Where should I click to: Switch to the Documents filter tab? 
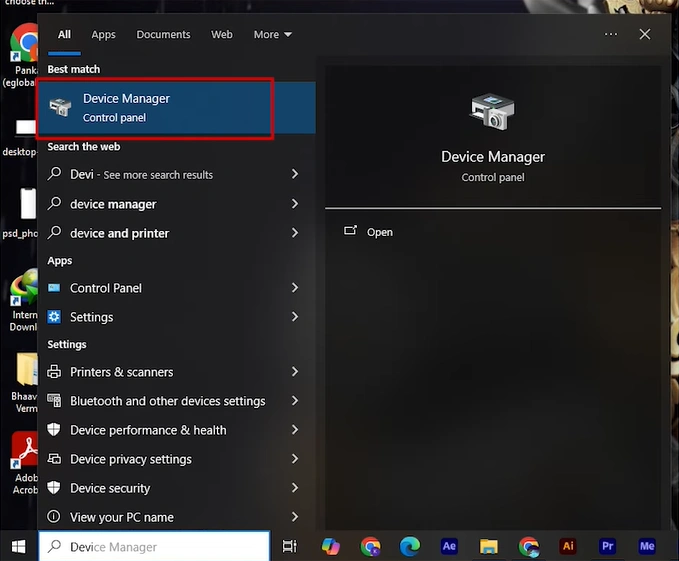point(163,34)
